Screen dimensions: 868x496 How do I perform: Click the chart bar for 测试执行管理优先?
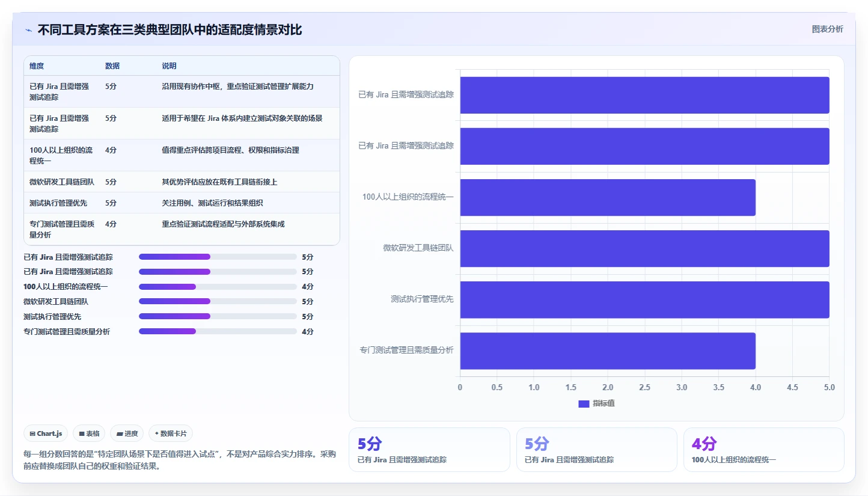[645, 299]
